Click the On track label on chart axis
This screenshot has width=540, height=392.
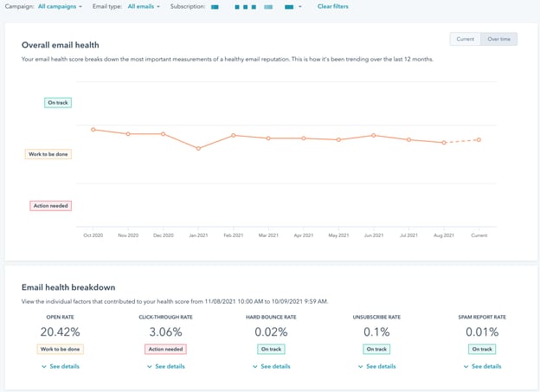[x=57, y=102]
